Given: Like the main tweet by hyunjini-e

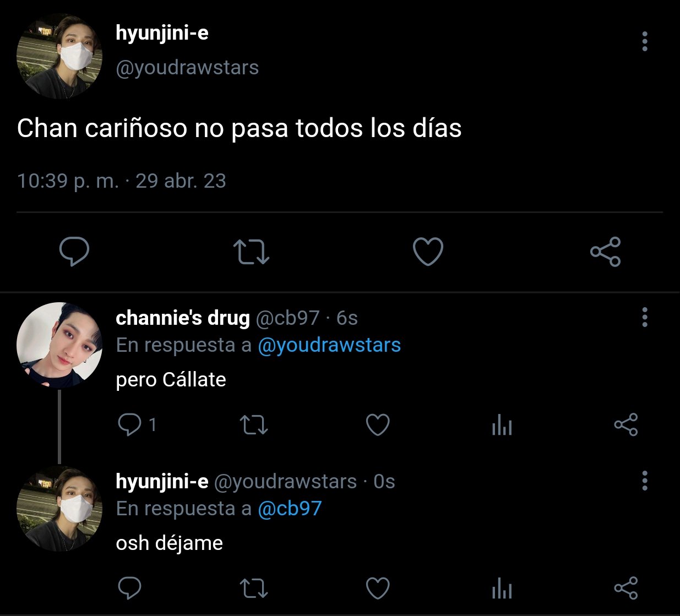Looking at the screenshot, I should 428,252.
